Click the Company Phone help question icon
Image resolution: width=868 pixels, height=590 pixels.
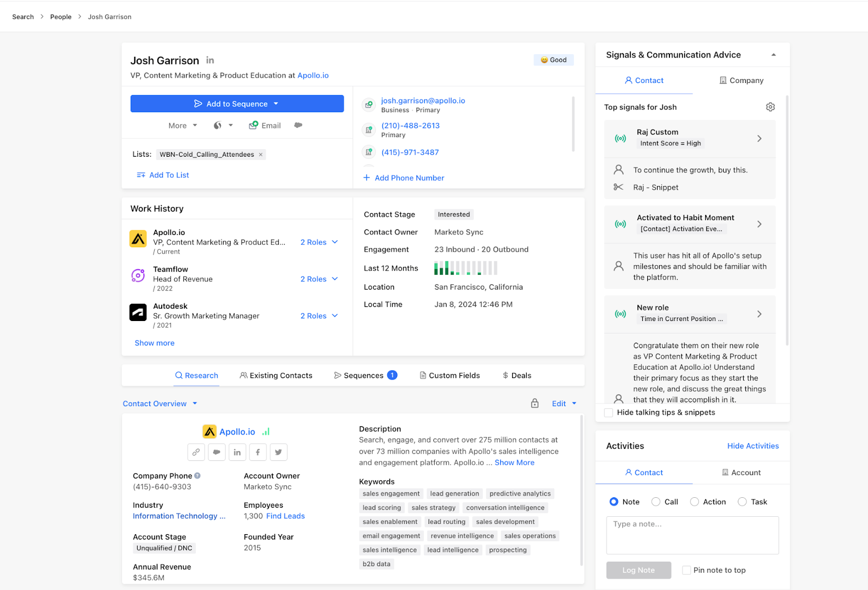pos(197,476)
